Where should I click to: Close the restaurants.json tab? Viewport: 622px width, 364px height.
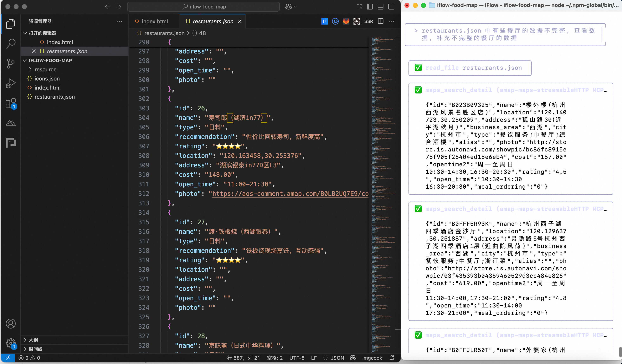tap(239, 21)
